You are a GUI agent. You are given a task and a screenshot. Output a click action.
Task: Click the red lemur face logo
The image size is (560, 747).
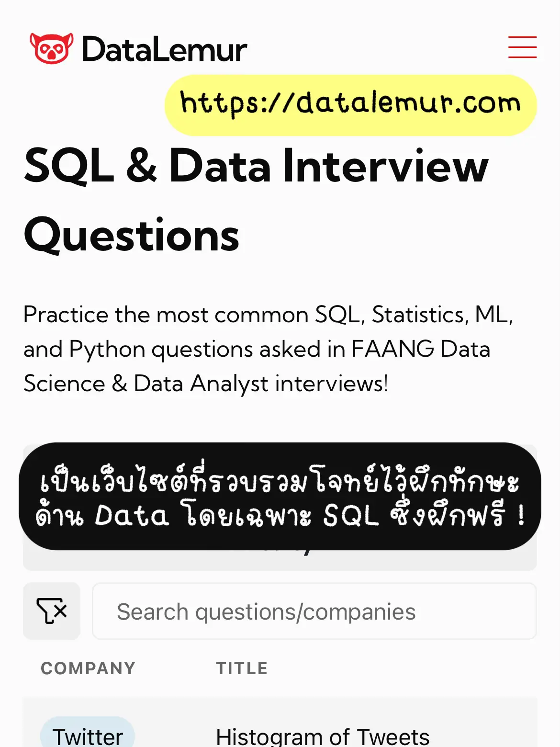pyautogui.click(x=50, y=47)
